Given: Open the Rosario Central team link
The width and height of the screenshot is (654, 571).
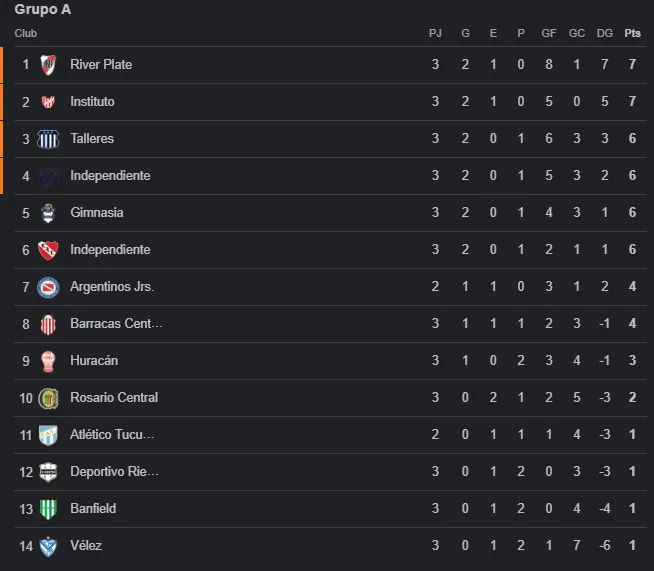Looking at the screenshot, I should tap(114, 398).
